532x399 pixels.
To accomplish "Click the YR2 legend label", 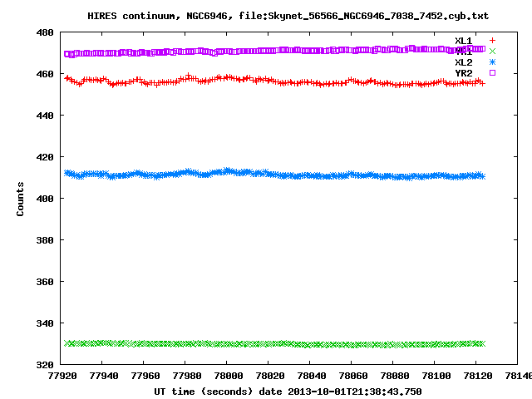I will (x=464, y=73).
